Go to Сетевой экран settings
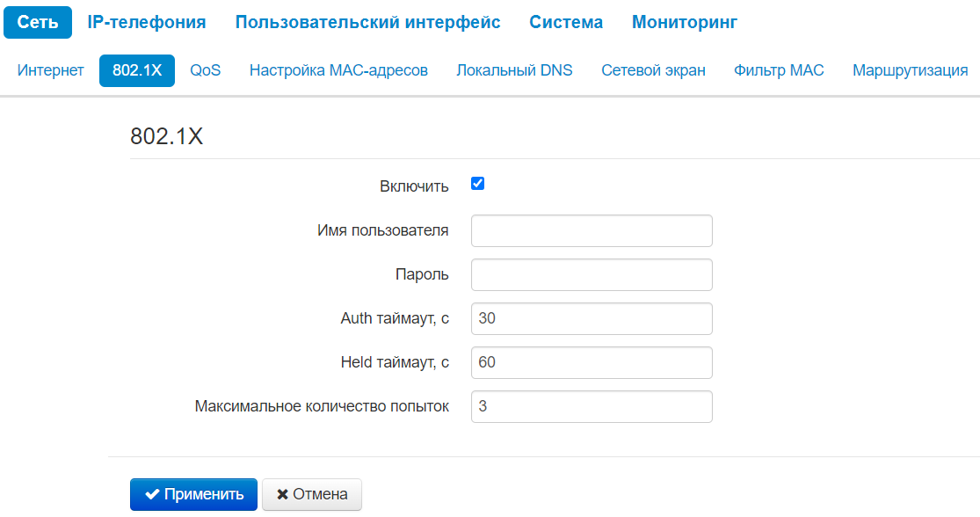980x517 pixels. click(653, 70)
